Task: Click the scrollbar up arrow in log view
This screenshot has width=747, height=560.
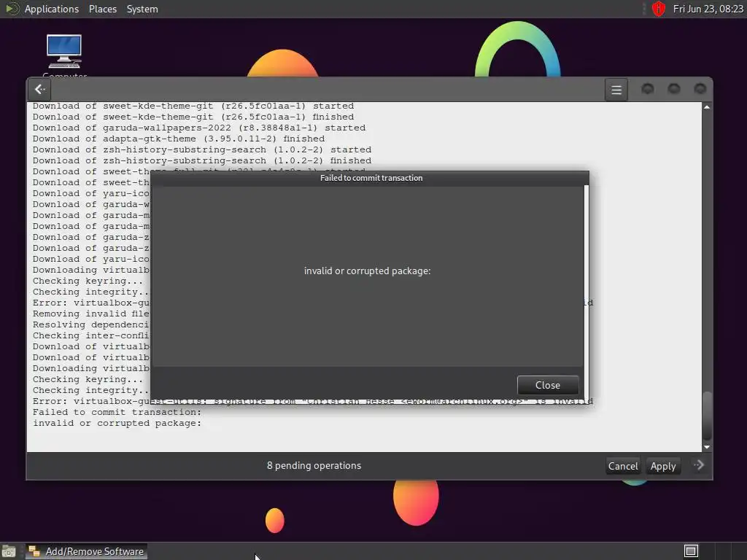Action: coord(707,107)
